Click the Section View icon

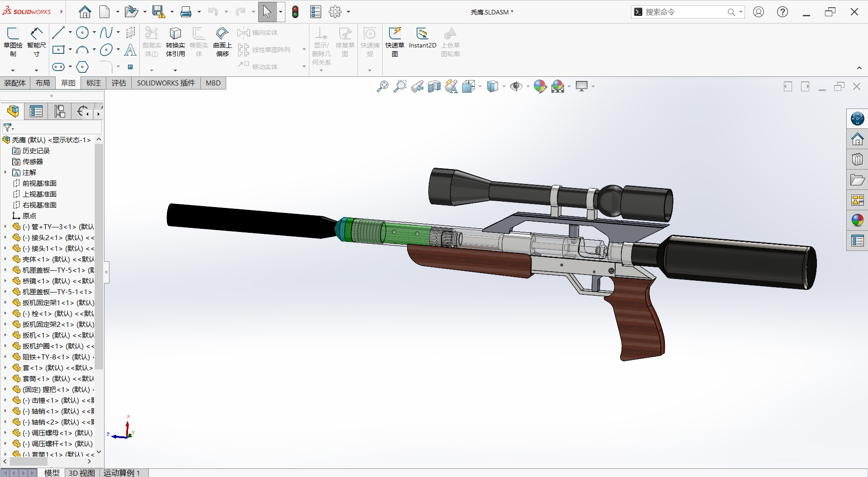pyautogui.click(x=434, y=86)
